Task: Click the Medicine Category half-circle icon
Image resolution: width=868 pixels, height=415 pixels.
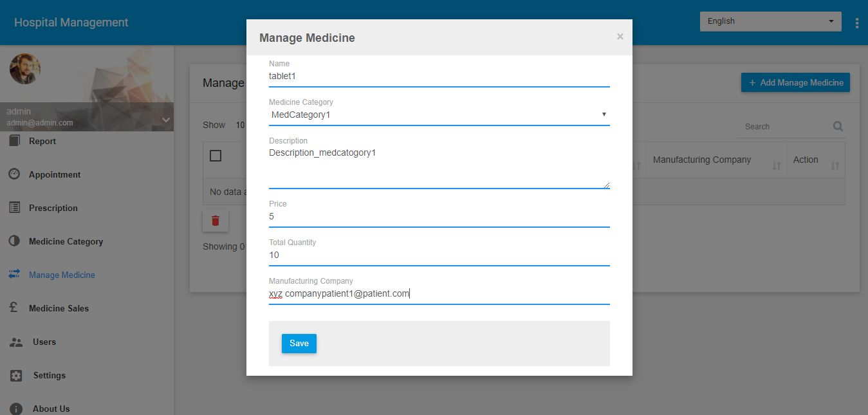Action: click(15, 241)
